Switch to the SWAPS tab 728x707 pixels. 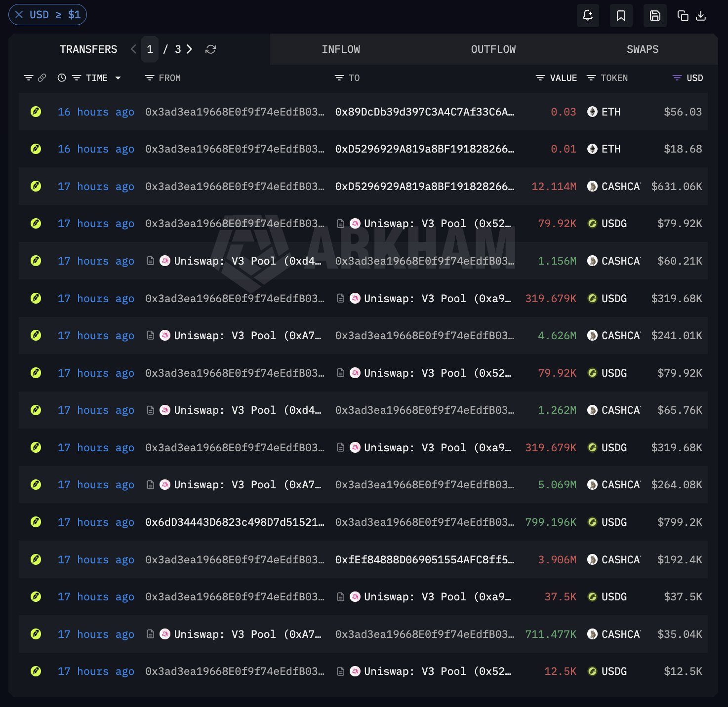tap(643, 49)
